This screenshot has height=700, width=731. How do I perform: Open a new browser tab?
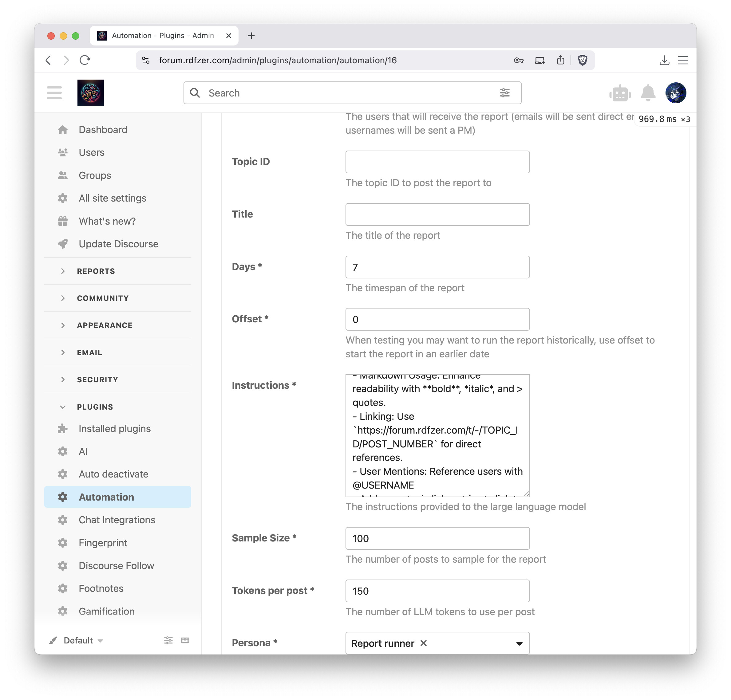tap(251, 36)
